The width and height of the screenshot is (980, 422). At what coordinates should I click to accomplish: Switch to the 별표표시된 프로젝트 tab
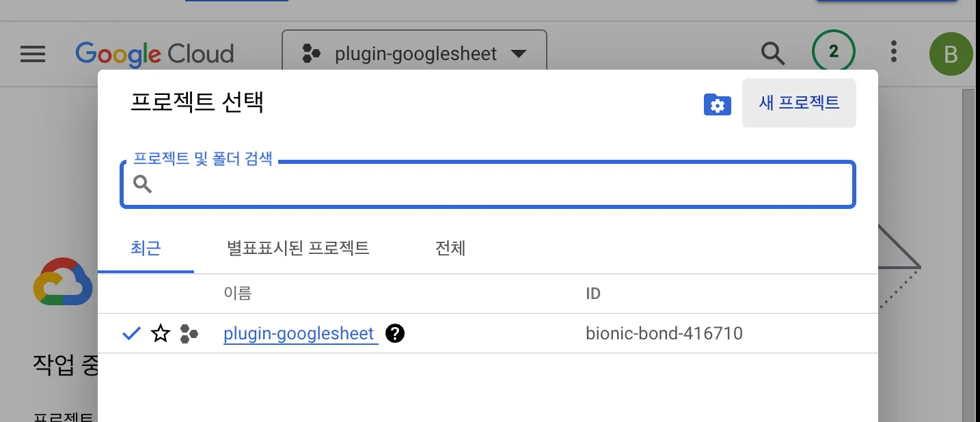pyautogui.click(x=298, y=248)
